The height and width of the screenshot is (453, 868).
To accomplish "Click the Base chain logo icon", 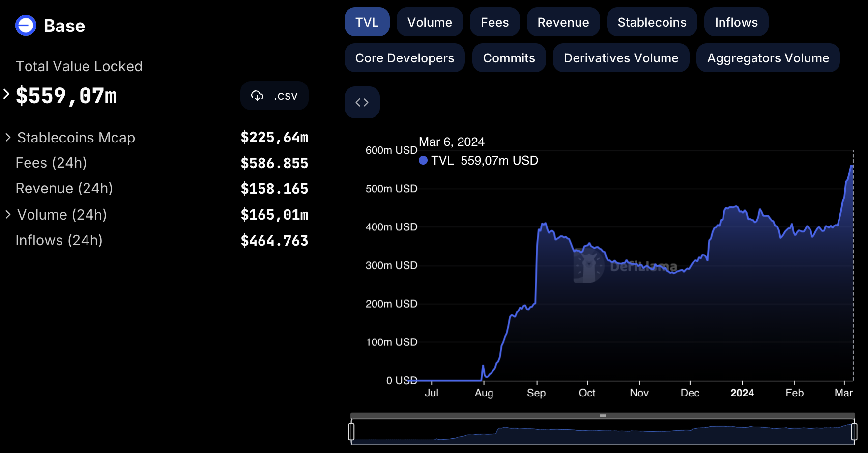I will pyautogui.click(x=26, y=26).
